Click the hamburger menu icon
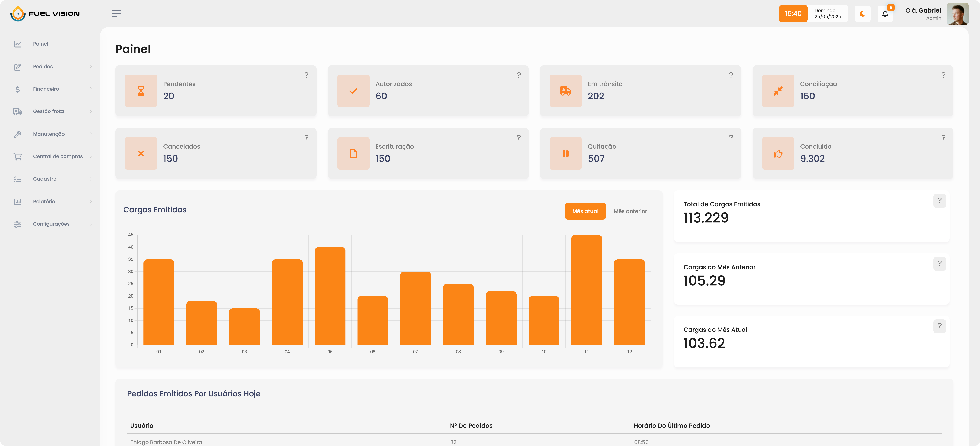This screenshot has height=446, width=980. tap(116, 14)
